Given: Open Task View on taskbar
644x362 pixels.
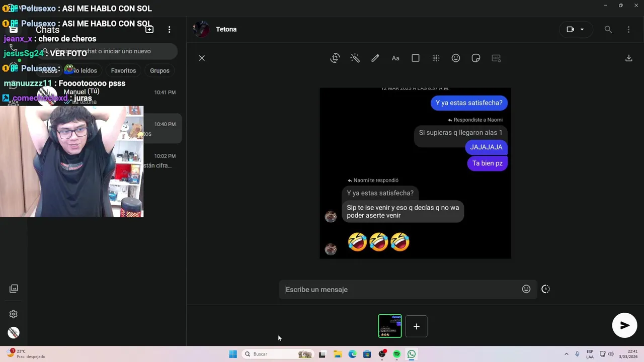Looking at the screenshot, I should click(x=322, y=354).
